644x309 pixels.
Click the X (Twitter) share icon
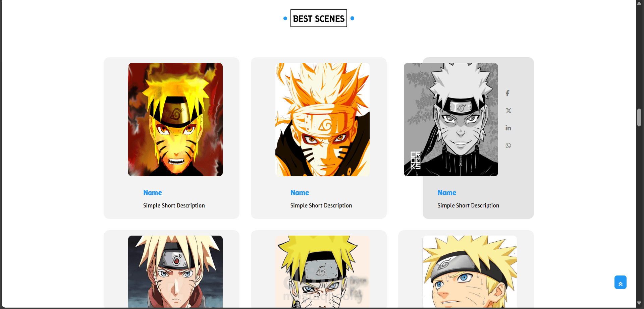(x=508, y=111)
